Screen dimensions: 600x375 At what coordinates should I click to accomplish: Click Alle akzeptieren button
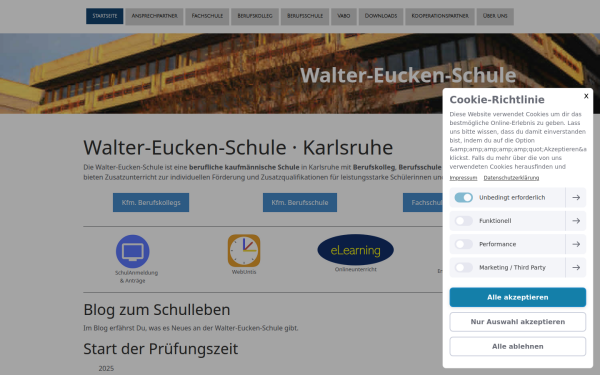tap(517, 297)
